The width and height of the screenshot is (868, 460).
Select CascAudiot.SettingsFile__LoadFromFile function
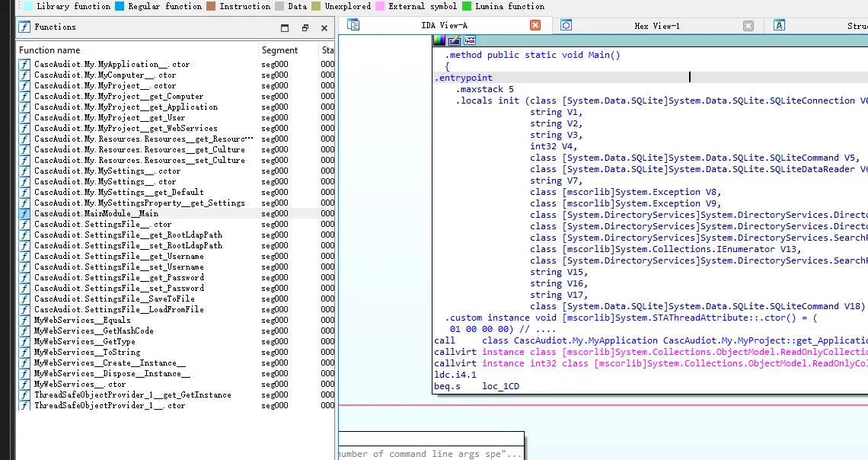pyautogui.click(x=119, y=309)
